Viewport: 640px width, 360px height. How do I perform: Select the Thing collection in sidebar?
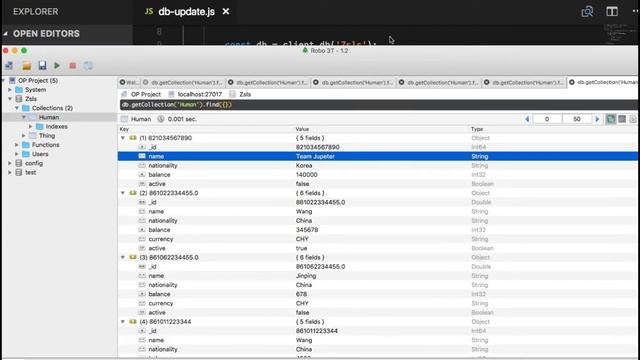(47, 136)
